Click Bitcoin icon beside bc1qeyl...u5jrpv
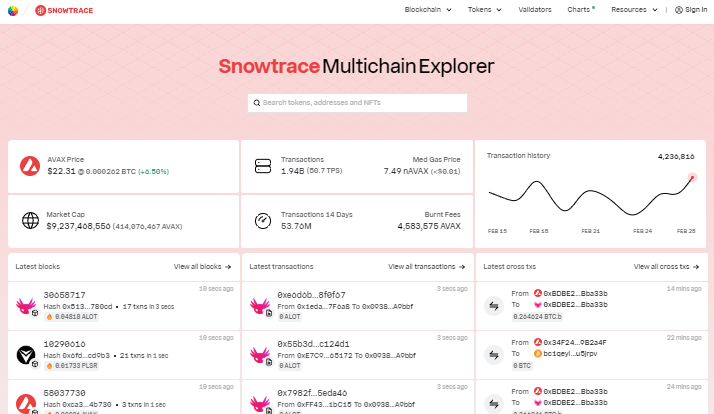This screenshot has height=414, width=714. click(x=538, y=353)
